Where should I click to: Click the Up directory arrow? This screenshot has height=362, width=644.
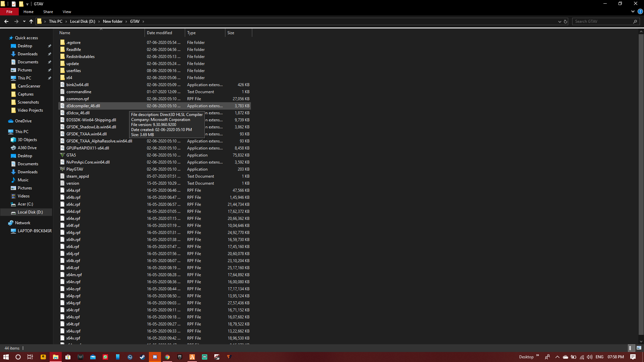pos(31,21)
